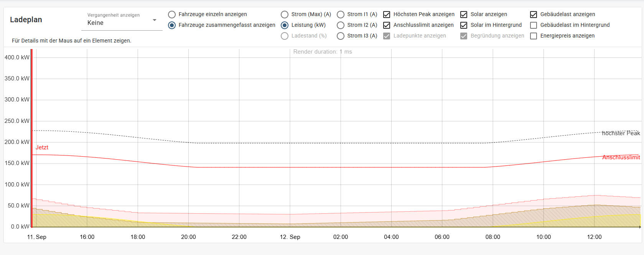Viewport: 644px width, 255px height.
Task: Click the Anschlusslimit line label
Action: 621,157
